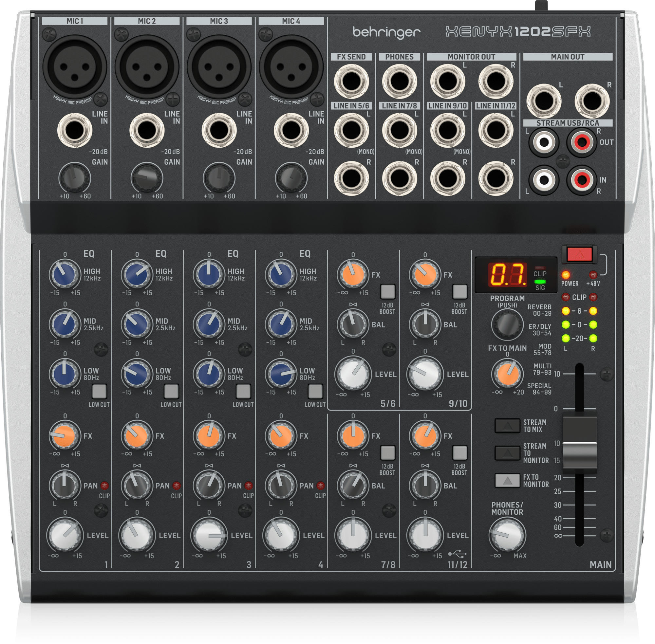
Task: Click the left meter CLIP LED
Action: point(565,297)
